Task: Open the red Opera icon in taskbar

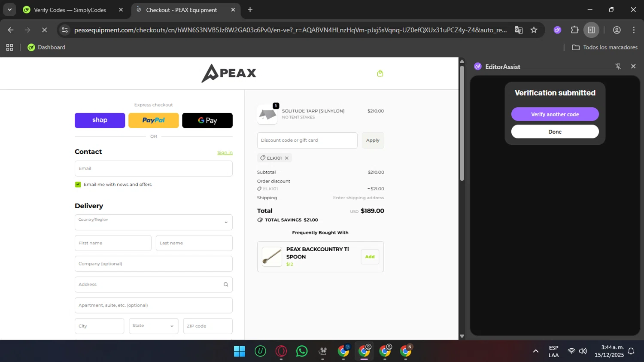Action: click(281, 351)
